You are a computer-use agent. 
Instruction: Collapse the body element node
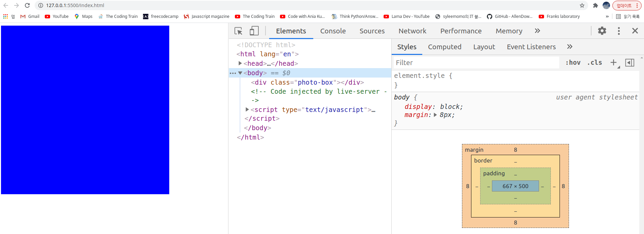click(x=240, y=73)
